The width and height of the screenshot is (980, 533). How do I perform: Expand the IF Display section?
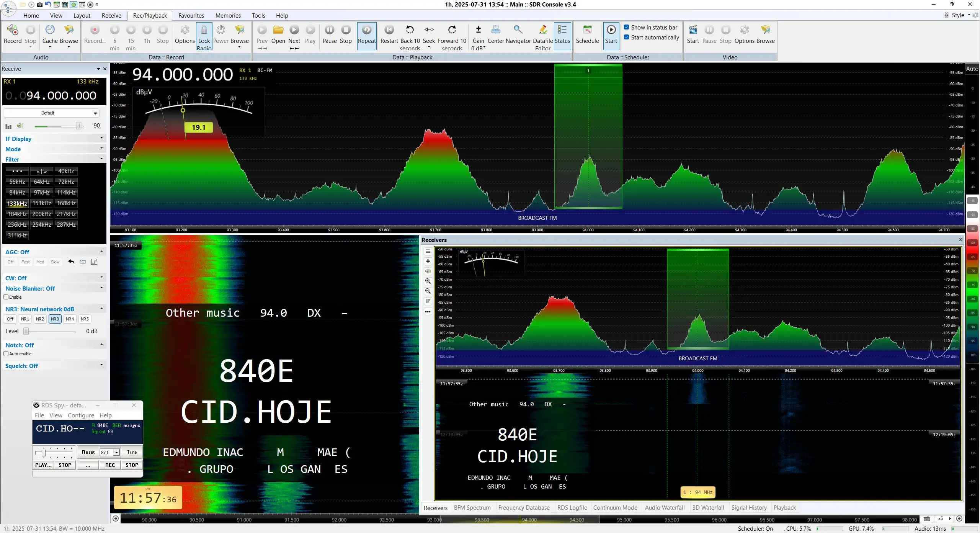[x=54, y=139]
